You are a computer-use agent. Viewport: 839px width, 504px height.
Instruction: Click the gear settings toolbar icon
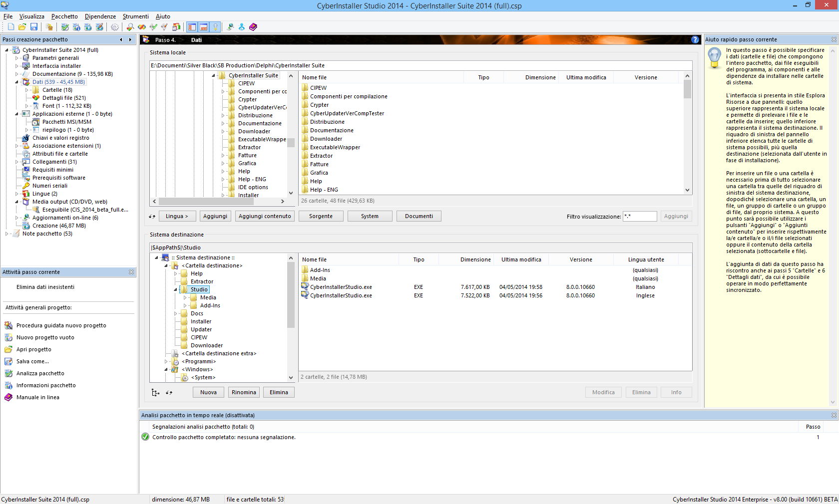(x=115, y=27)
